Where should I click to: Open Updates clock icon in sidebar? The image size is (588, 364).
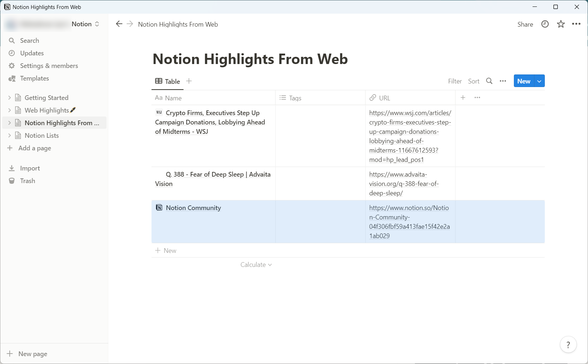click(12, 53)
